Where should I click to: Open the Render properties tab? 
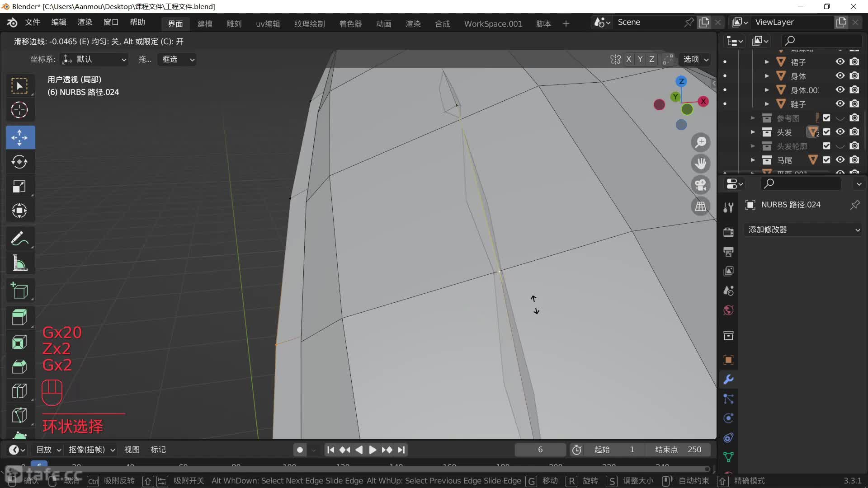[x=728, y=232]
